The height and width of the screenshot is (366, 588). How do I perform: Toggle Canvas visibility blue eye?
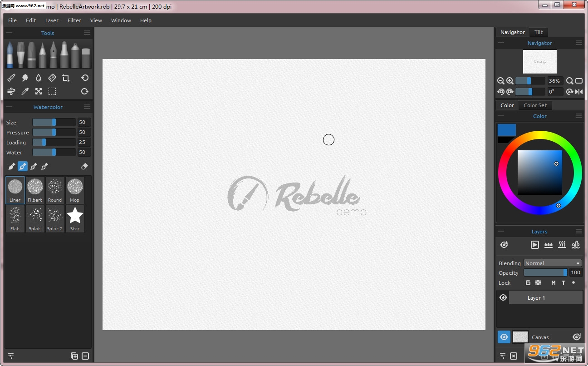point(504,337)
